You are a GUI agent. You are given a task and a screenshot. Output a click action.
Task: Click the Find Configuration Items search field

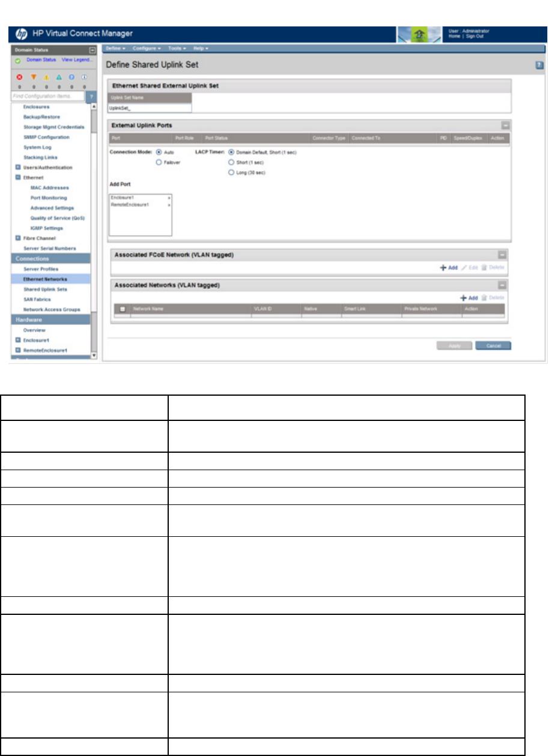47,96
